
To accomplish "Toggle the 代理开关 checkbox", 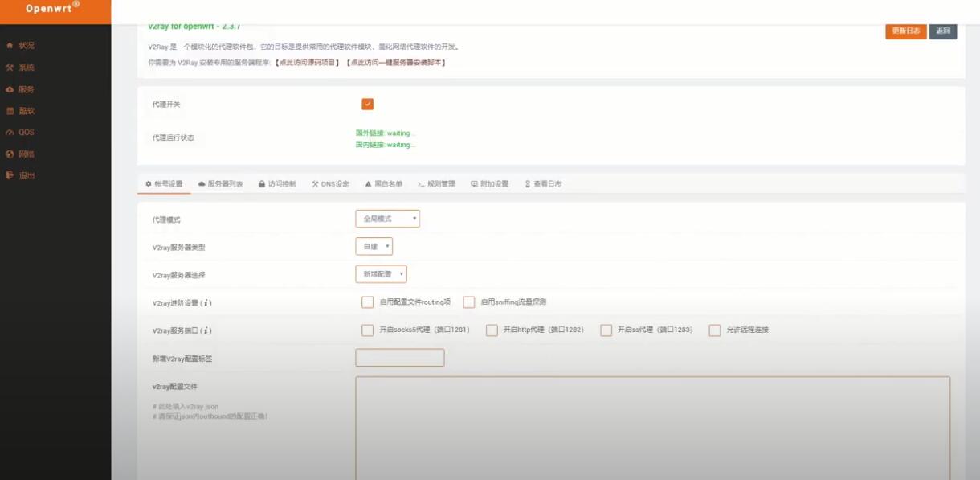I will 368,104.
